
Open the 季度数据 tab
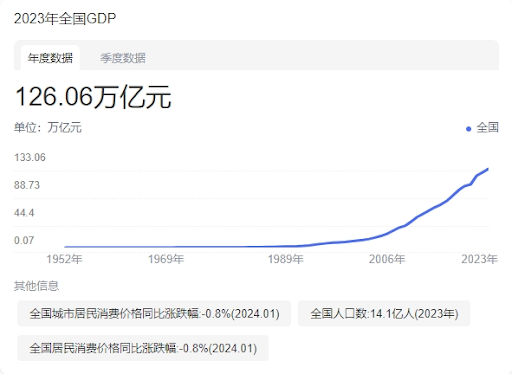123,58
